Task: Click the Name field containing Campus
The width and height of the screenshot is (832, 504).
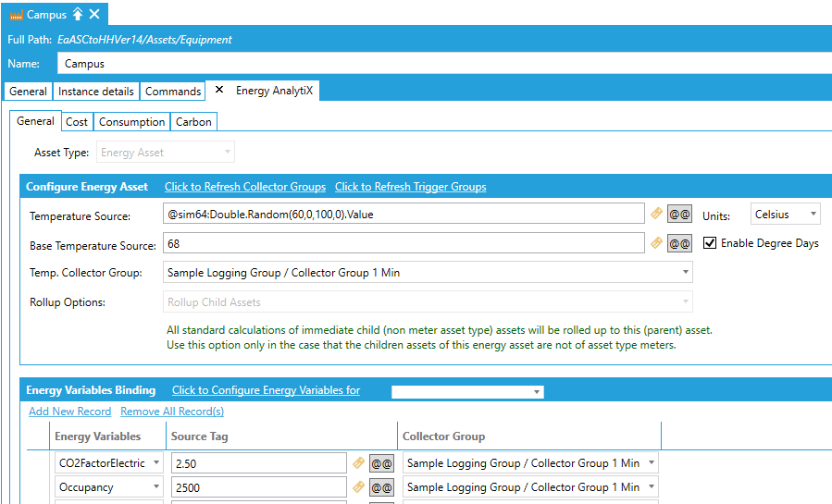Action: coord(444,64)
